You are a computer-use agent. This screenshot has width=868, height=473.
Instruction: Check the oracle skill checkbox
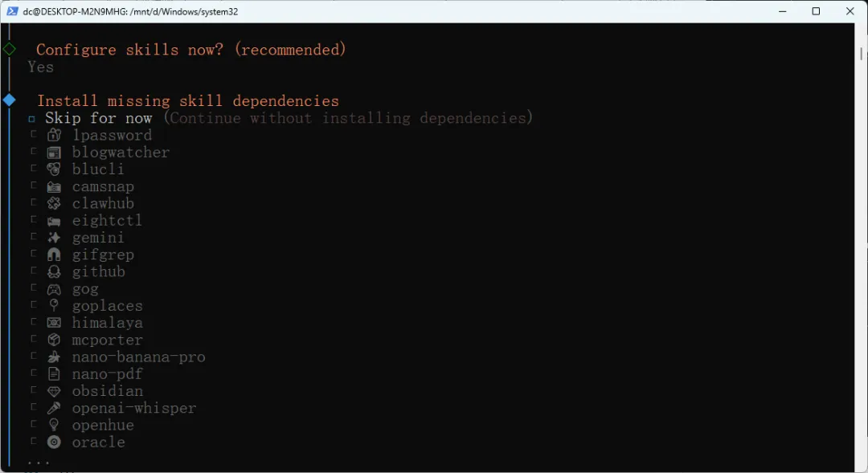point(34,441)
